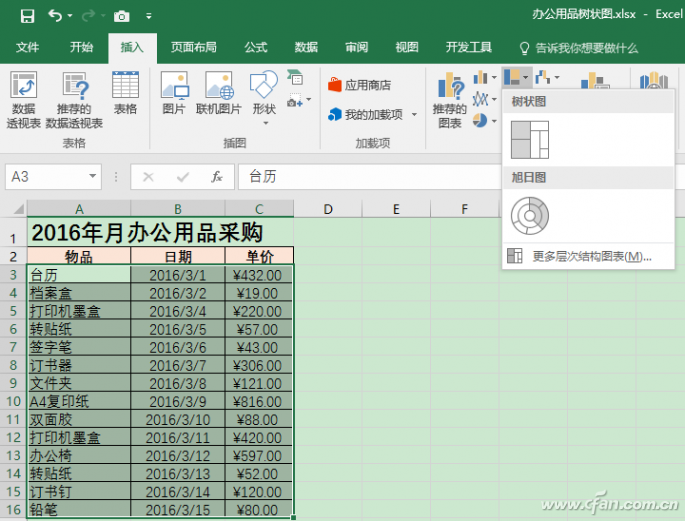Screen dimensions: 685x521
Task: Click the A3 Name Box field
Action: (46, 176)
